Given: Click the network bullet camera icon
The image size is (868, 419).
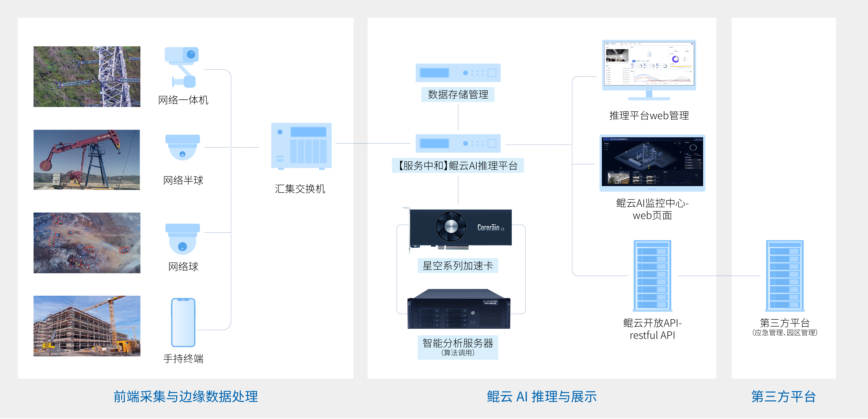Looking at the screenshot, I should pyautogui.click(x=182, y=67).
